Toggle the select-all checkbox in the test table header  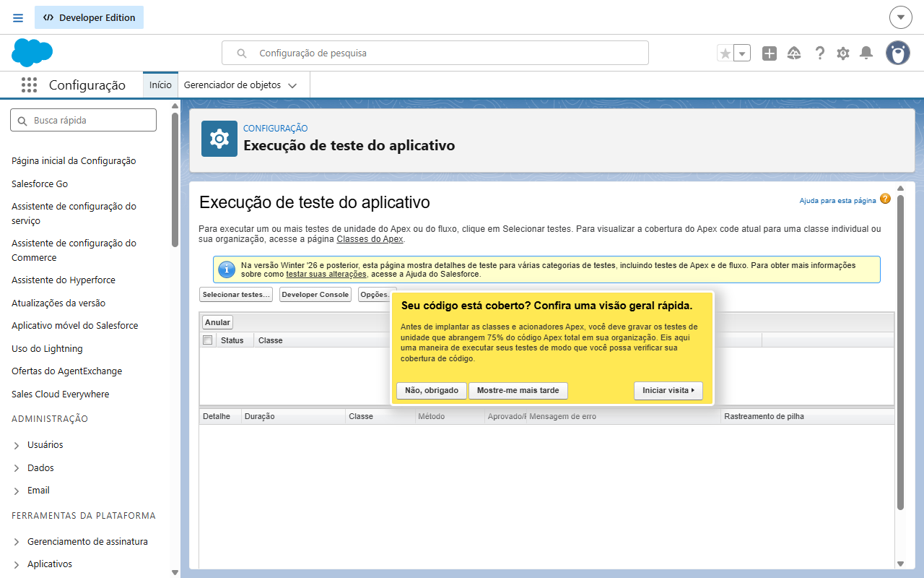point(208,340)
